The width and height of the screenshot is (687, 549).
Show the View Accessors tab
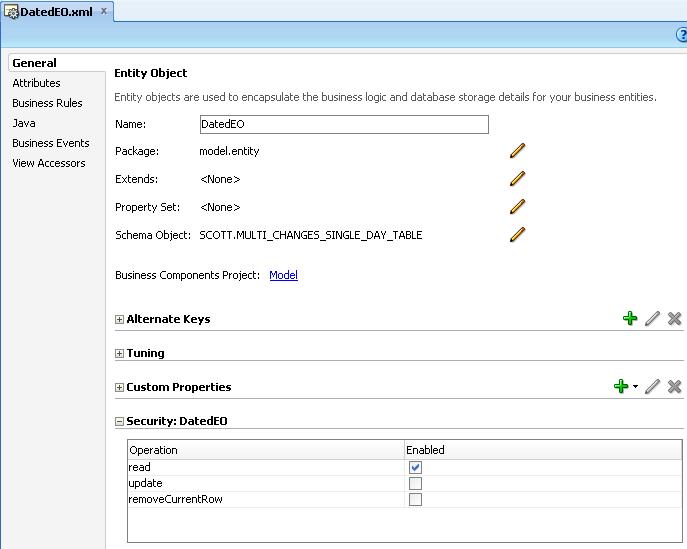(x=49, y=163)
